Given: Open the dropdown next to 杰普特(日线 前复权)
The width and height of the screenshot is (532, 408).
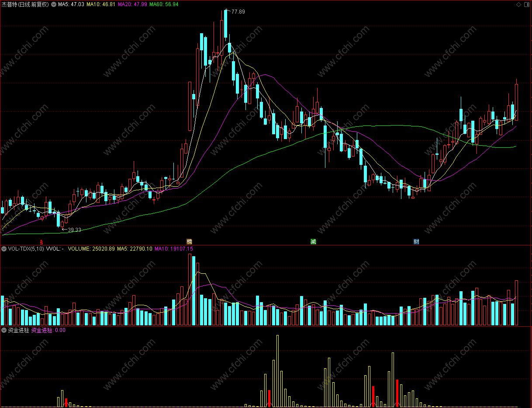Looking at the screenshot, I should pos(54,4).
